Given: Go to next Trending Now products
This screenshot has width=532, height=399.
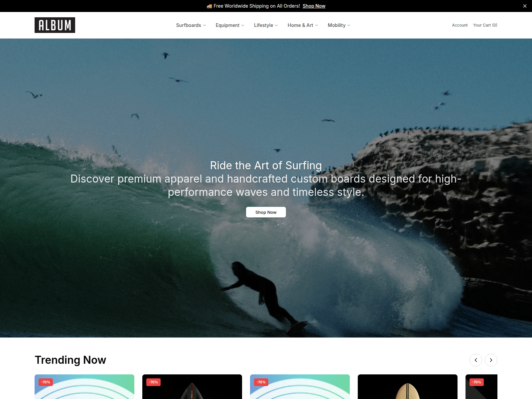Looking at the screenshot, I should point(491,360).
